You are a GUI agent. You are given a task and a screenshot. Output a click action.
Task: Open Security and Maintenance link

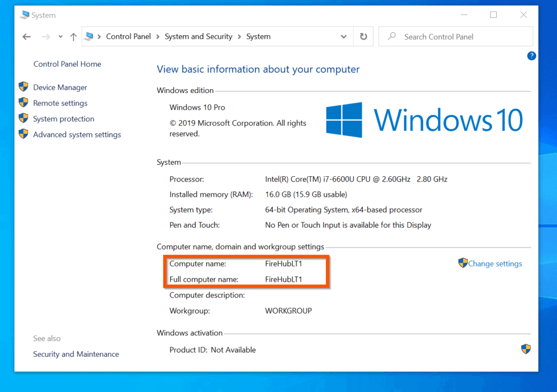coord(76,354)
